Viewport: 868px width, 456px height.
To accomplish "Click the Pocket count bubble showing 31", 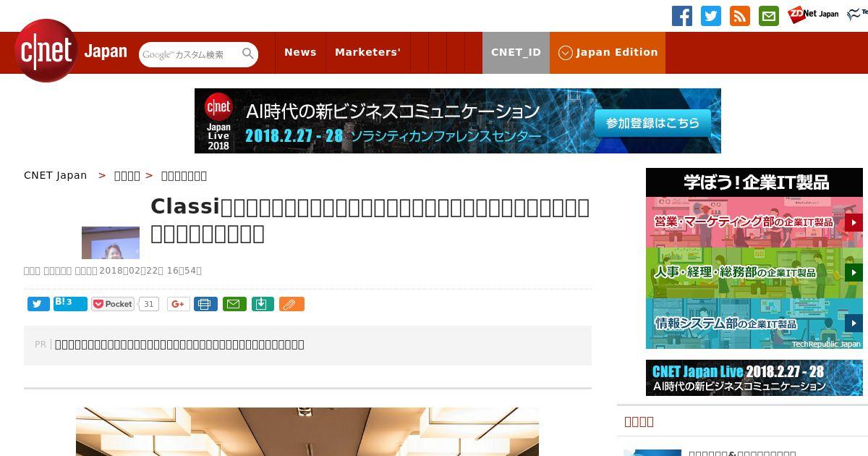I will pos(149,304).
